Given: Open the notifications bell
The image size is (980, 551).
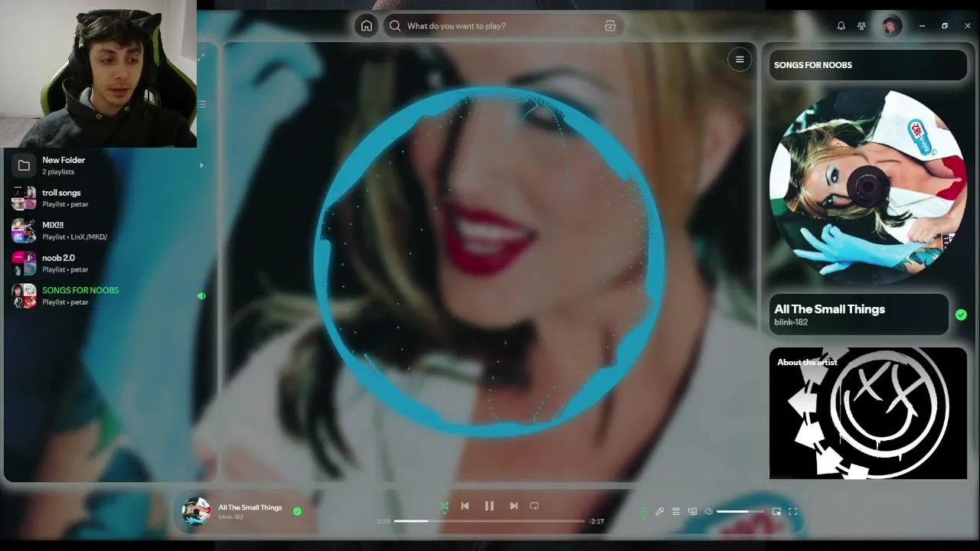Looking at the screenshot, I should pyautogui.click(x=841, y=26).
